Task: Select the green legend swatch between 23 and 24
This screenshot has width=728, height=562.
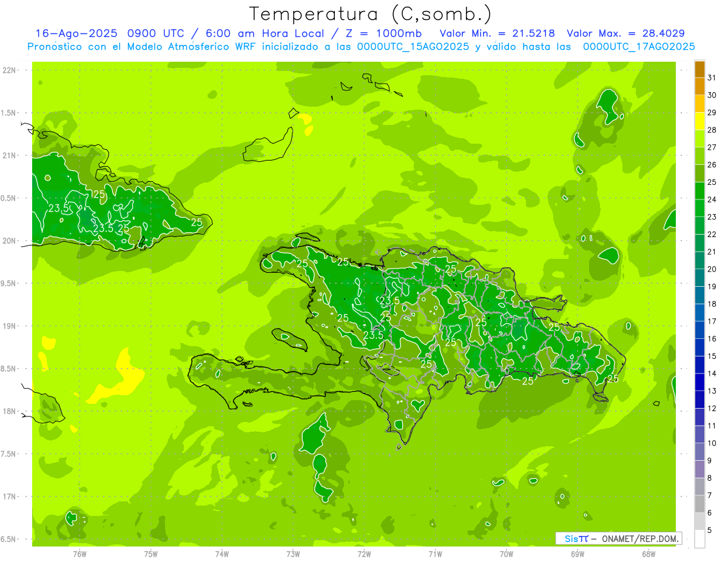Action: coord(699,209)
